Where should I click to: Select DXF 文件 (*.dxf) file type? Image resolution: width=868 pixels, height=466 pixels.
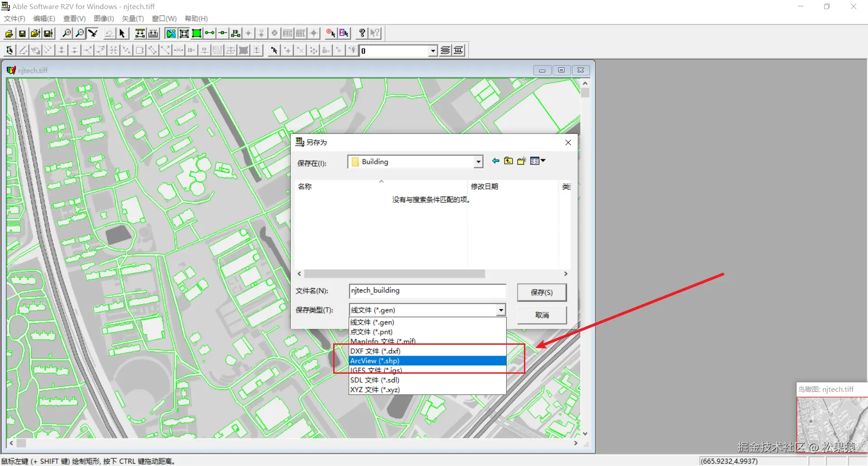pyautogui.click(x=427, y=351)
